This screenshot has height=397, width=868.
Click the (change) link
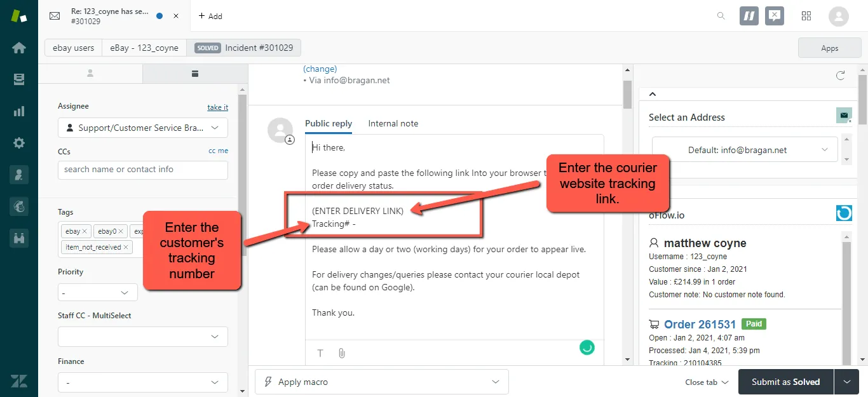coord(320,69)
